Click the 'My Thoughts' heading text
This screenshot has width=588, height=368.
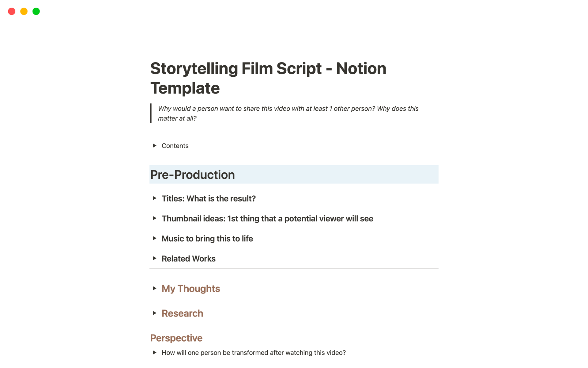pos(191,289)
